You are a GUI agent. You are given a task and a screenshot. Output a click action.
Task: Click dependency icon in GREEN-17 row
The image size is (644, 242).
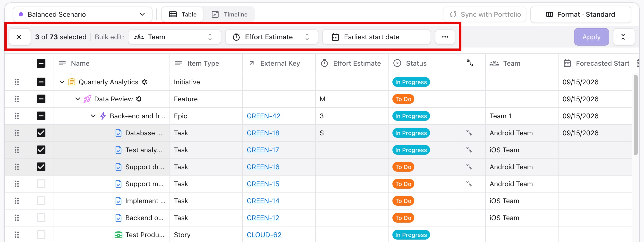point(469,150)
